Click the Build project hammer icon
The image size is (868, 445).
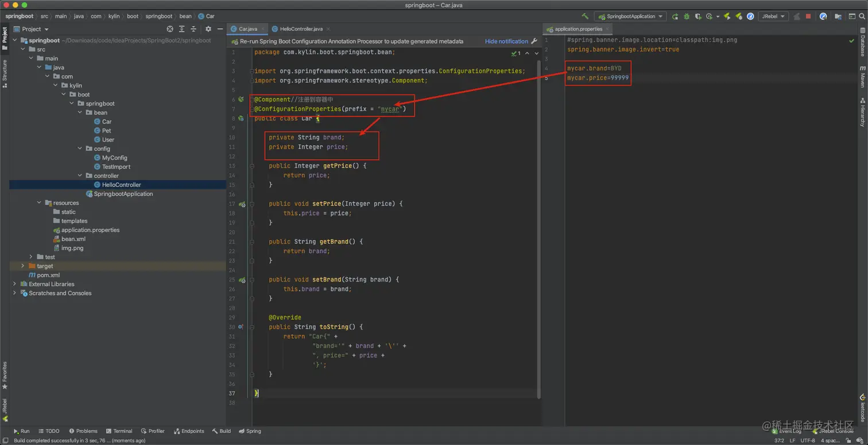(585, 17)
